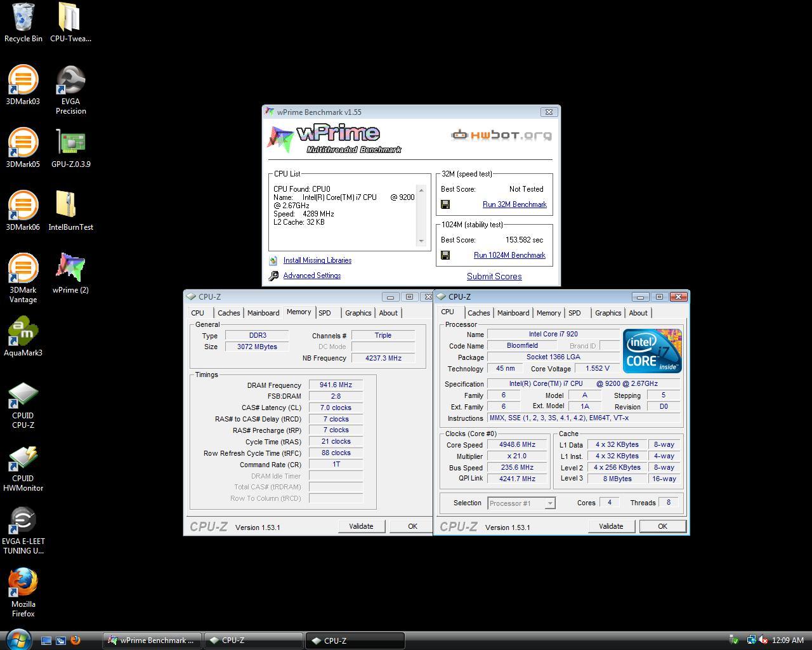Click the NB Frequency 4237.3 MHz value
Viewport: 812px width, 650px height.
(x=383, y=358)
